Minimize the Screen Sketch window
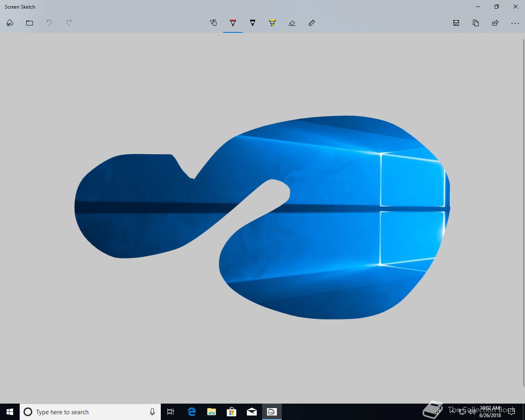 [x=478, y=7]
